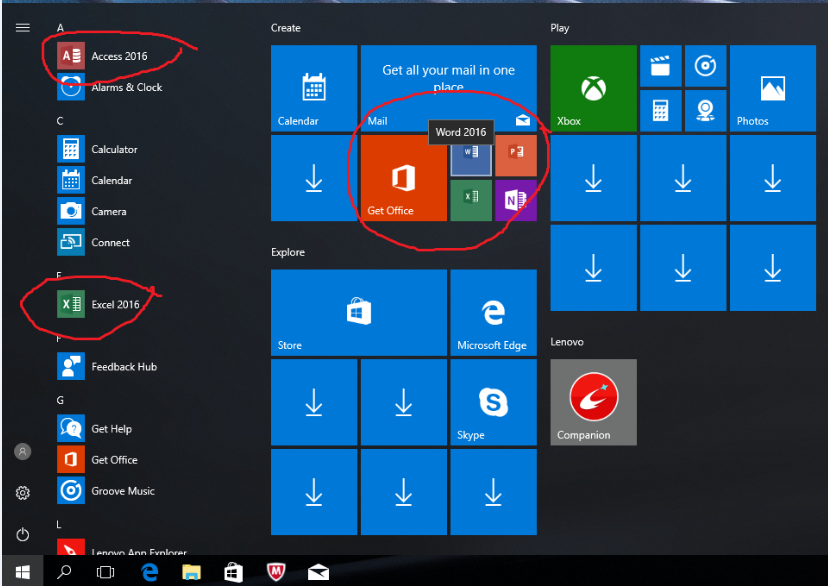This screenshot has height=586, width=828.
Task: Open Mail from the taskbar
Action: click(x=318, y=572)
